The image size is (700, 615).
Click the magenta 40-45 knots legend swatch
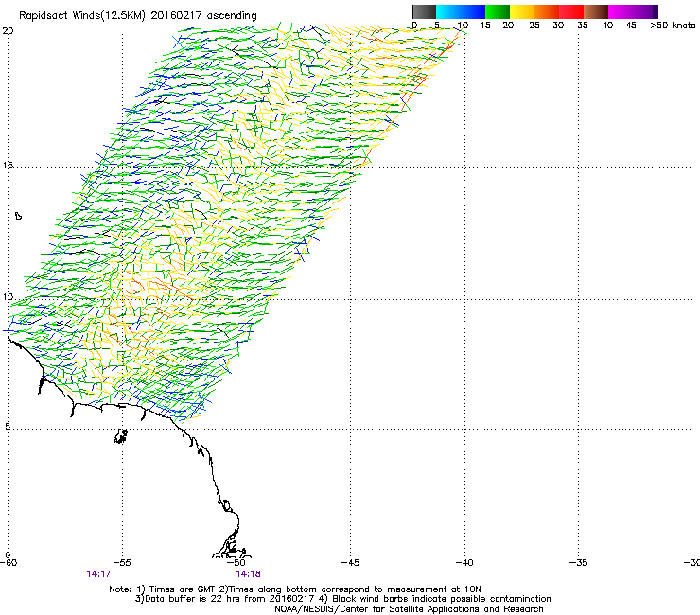tap(621, 11)
